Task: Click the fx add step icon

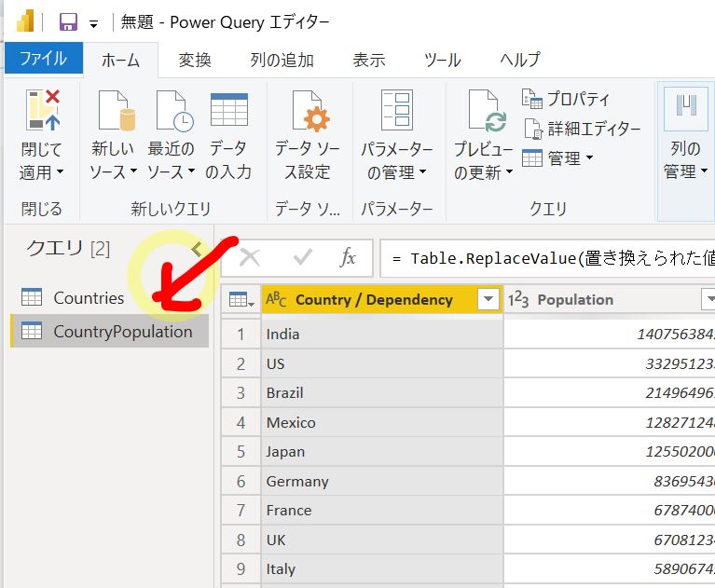Action: pyautogui.click(x=348, y=257)
